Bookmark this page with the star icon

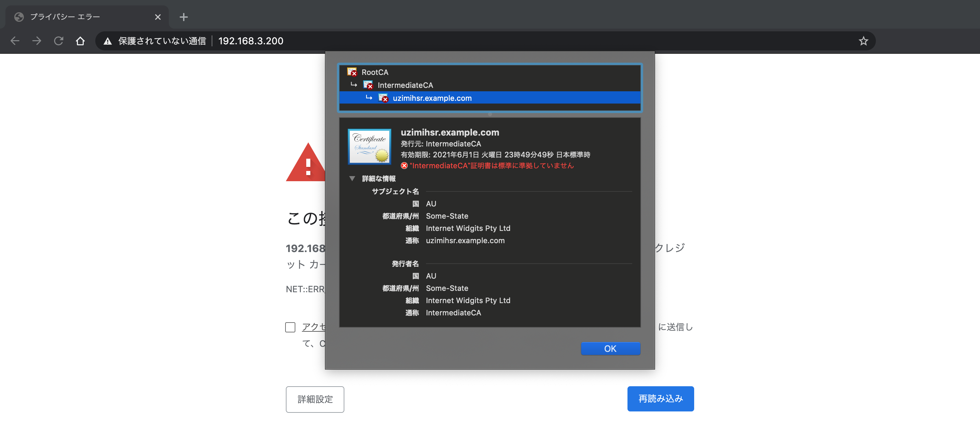point(863,41)
